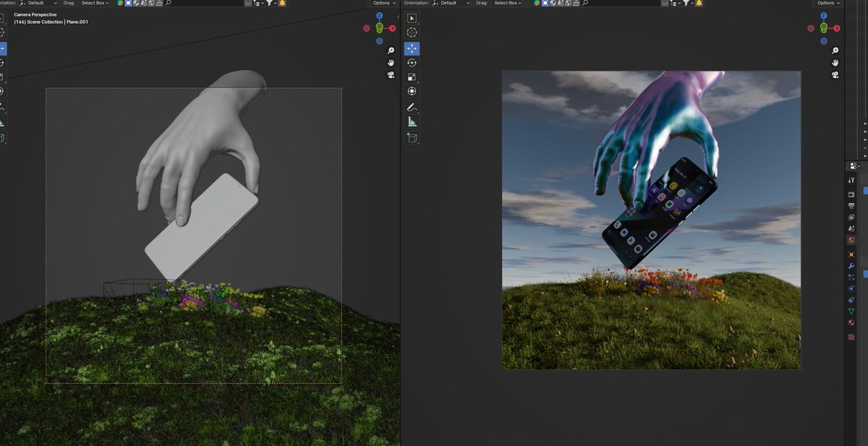Open left viewport Drag Select Box dropdown
This screenshot has width=868, height=446.
[94, 3]
